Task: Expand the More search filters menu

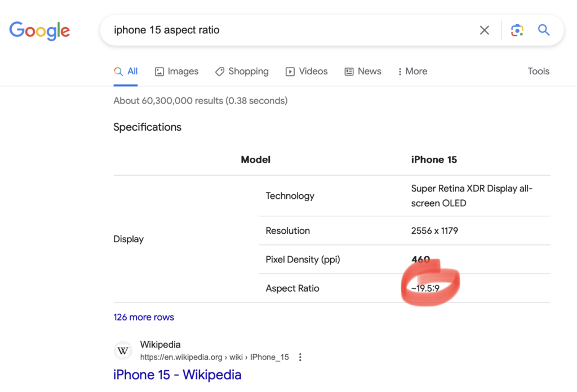Action: [x=412, y=72]
